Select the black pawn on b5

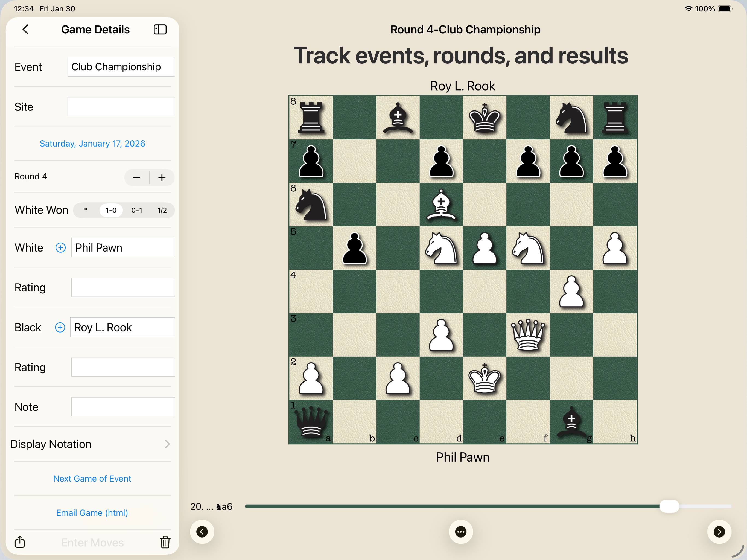coord(354,248)
